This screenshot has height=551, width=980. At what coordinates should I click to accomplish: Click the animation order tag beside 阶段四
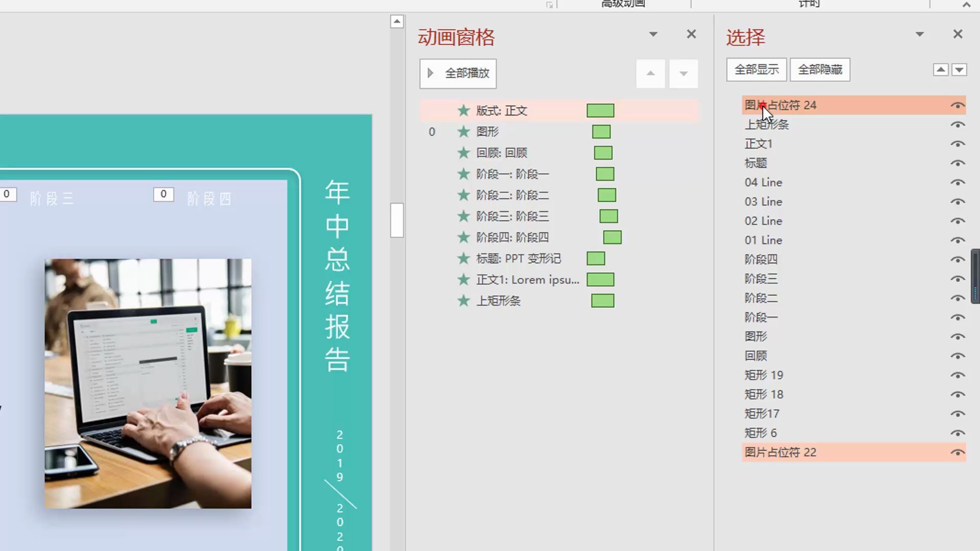click(x=163, y=194)
